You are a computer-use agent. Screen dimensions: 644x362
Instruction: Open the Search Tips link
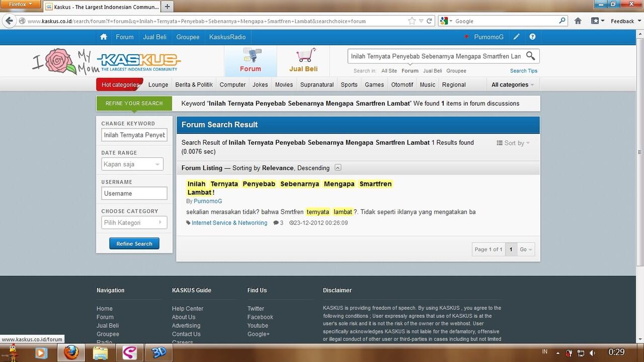pyautogui.click(x=524, y=71)
